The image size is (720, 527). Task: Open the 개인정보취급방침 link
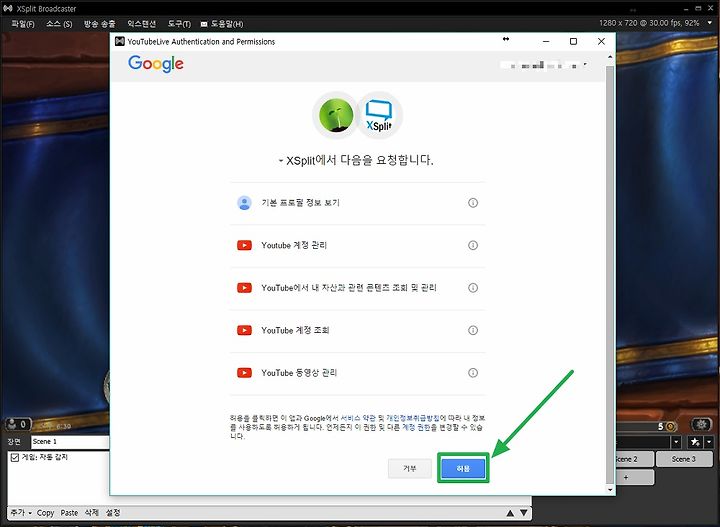click(x=413, y=418)
